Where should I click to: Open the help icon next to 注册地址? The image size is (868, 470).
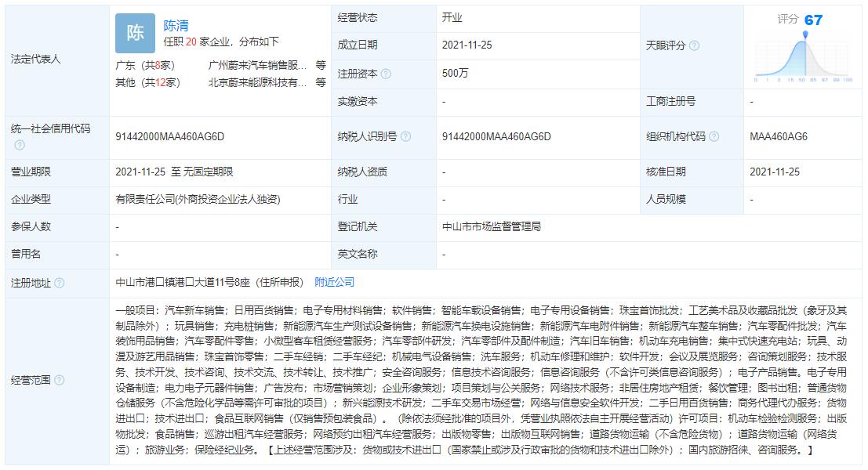coord(60,282)
